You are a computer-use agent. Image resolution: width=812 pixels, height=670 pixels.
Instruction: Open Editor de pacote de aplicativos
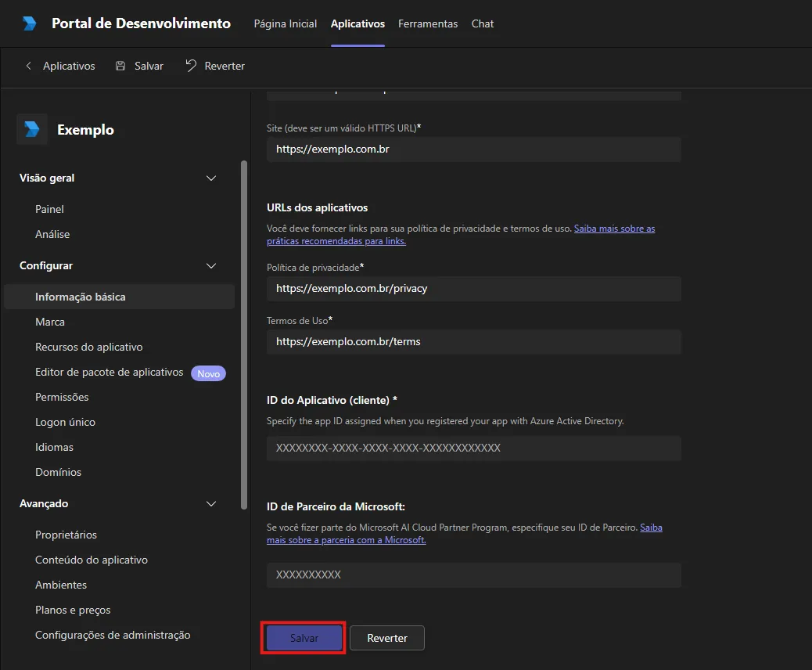(110, 372)
